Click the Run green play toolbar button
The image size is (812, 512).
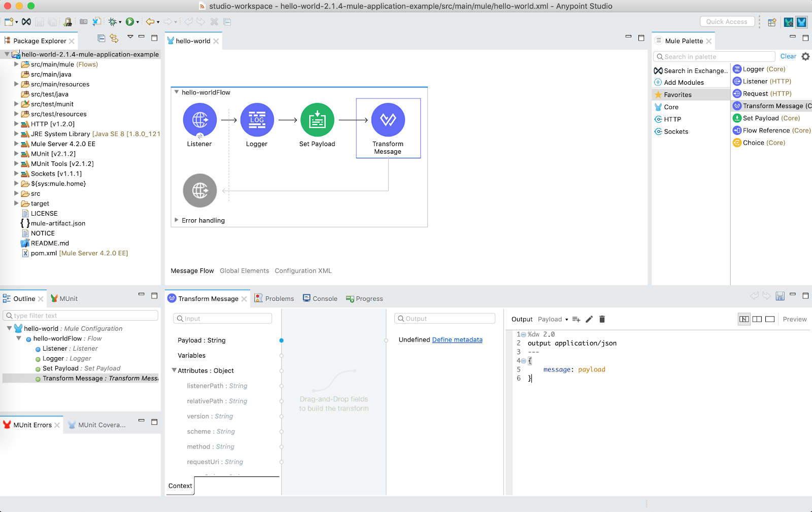click(x=130, y=22)
